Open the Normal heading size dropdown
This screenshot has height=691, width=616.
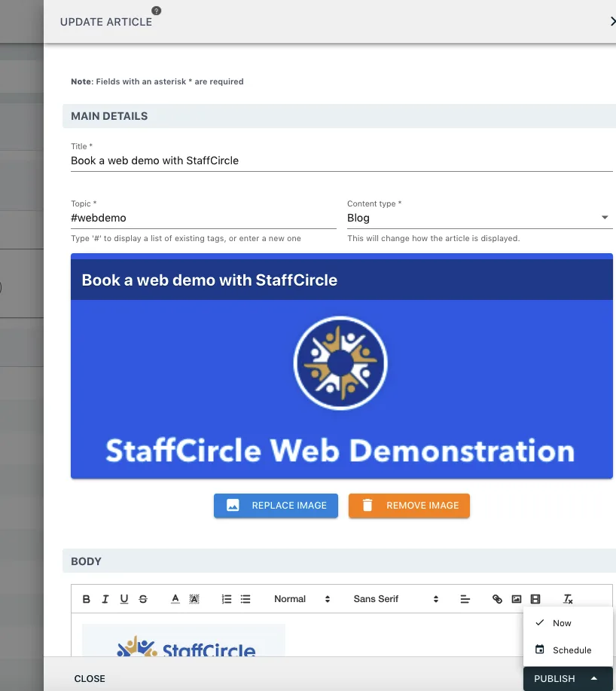point(302,599)
